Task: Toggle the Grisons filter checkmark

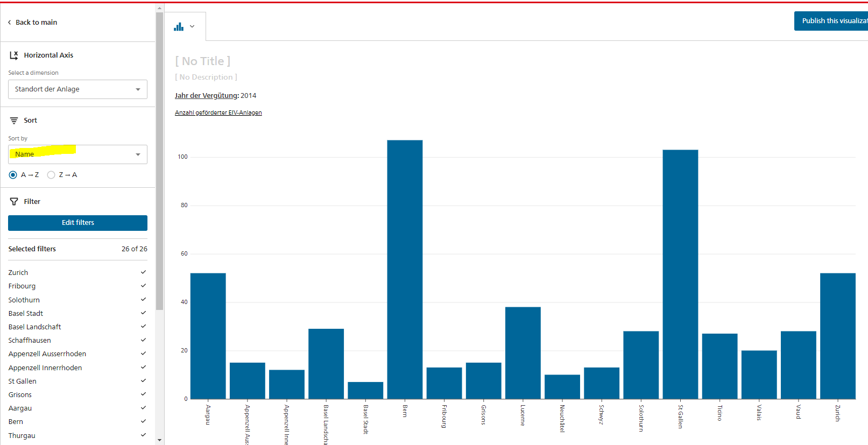Action: (143, 394)
